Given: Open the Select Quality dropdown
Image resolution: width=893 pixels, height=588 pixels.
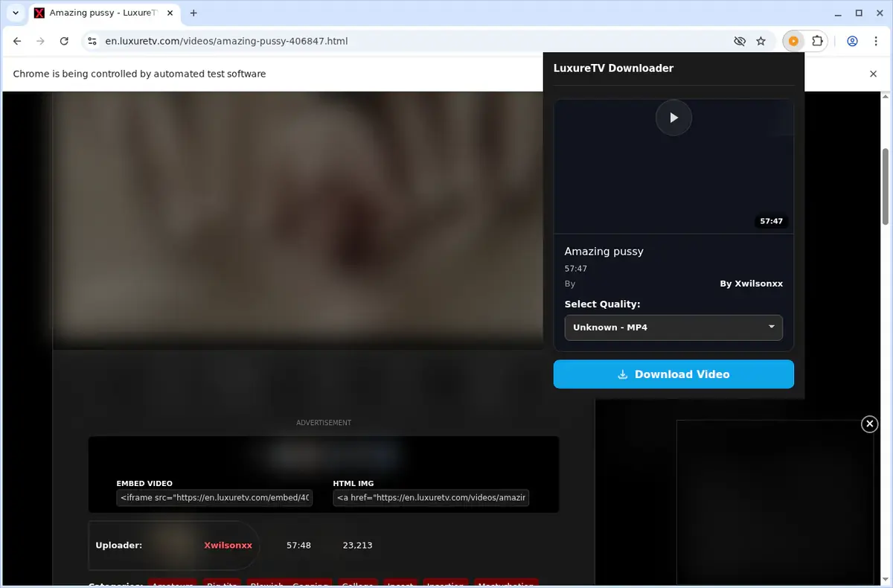Looking at the screenshot, I should pos(673,327).
